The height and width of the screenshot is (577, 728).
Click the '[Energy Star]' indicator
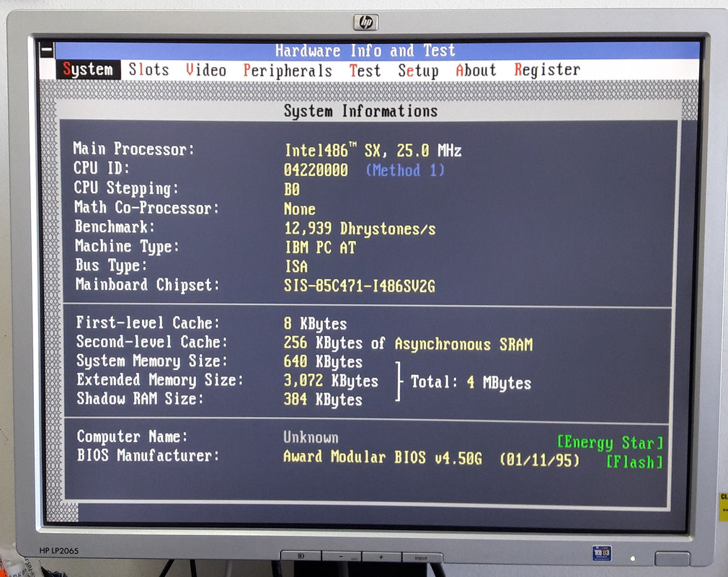(610, 443)
